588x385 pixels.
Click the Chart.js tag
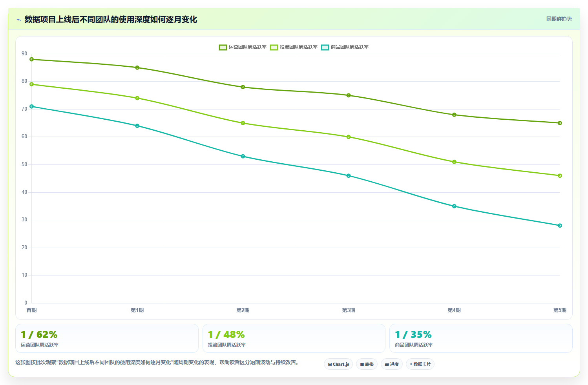tap(338, 364)
